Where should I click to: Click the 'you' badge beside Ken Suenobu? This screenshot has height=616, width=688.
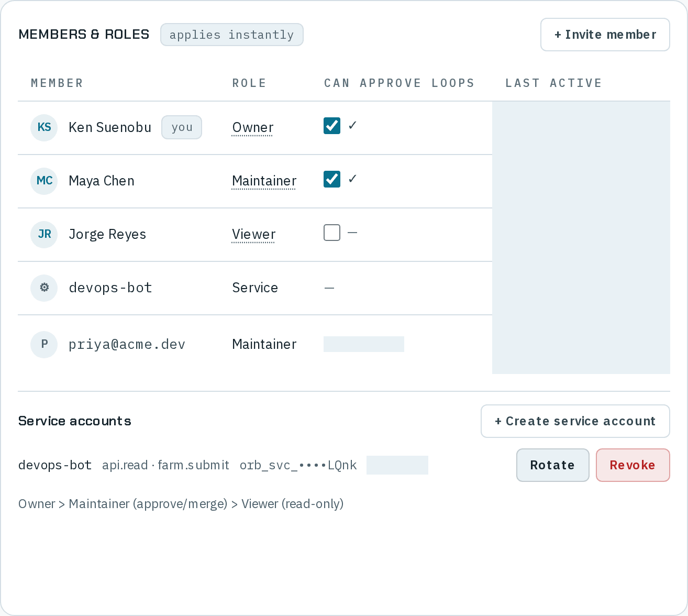coord(182,127)
